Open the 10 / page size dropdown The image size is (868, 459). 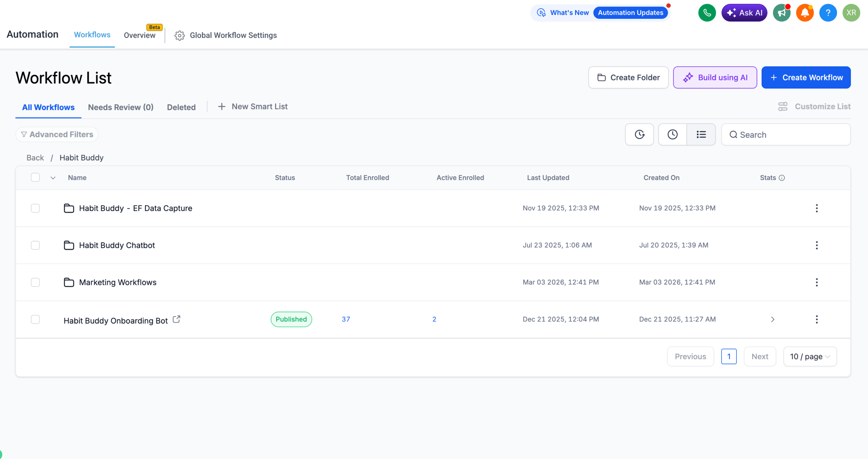tap(810, 356)
